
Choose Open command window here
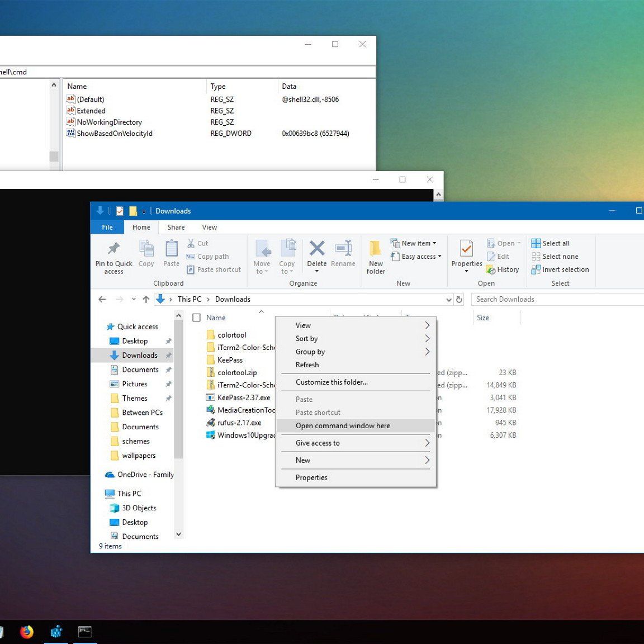point(343,426)
